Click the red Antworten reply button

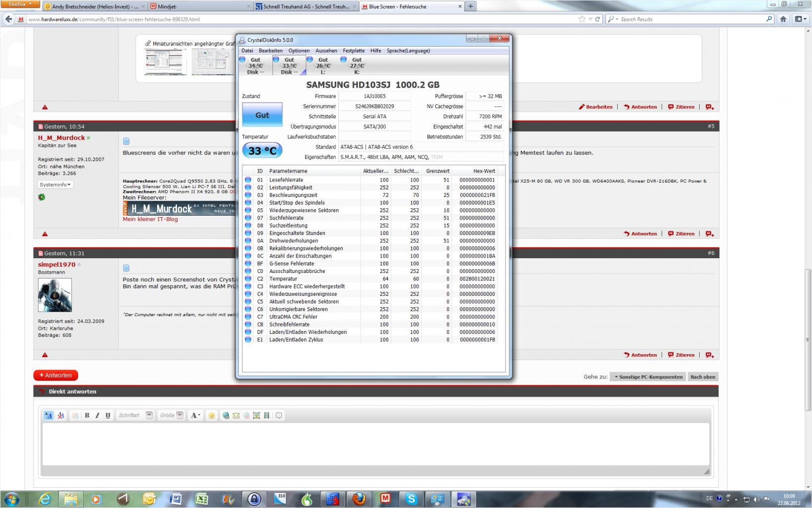coord(56,375)
